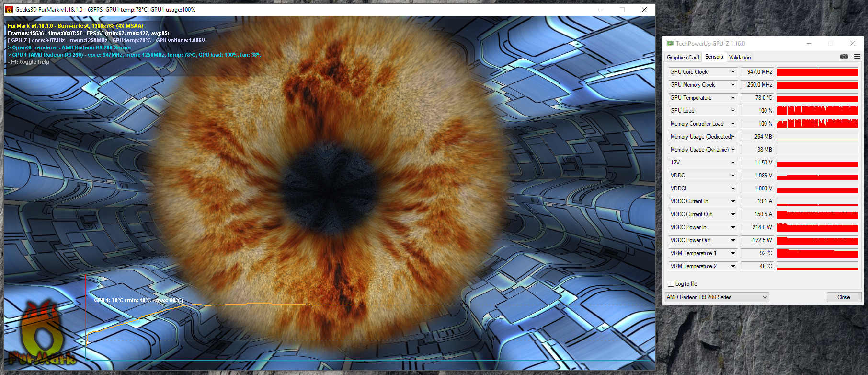Screen dimensions: 868x375
Task: Click the 172.5 W power reading
Action: [x=757, y=240]
